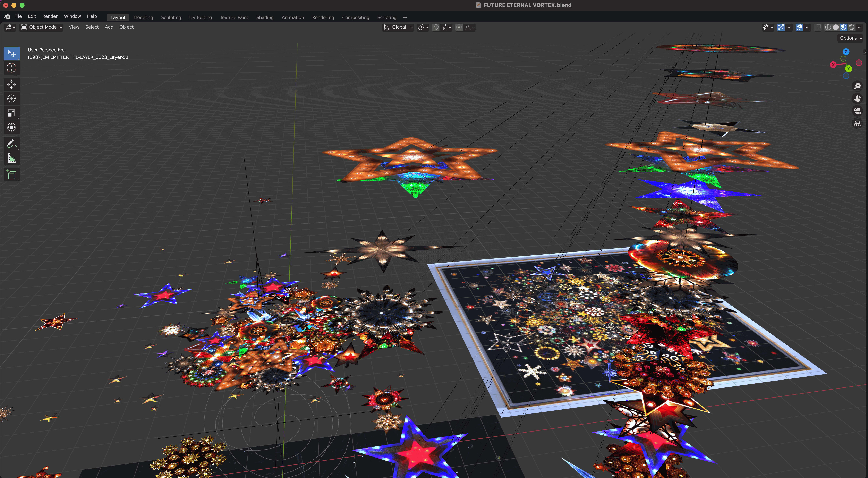This screenshot has height=478, width=868.
Task: Toggle snapping magnet button
Action: [x=436, y=27]
